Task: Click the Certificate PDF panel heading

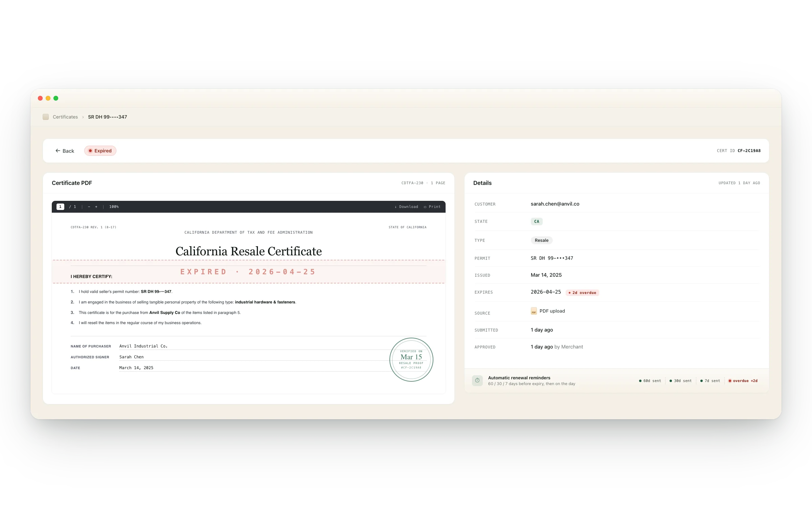Action: 72,183
